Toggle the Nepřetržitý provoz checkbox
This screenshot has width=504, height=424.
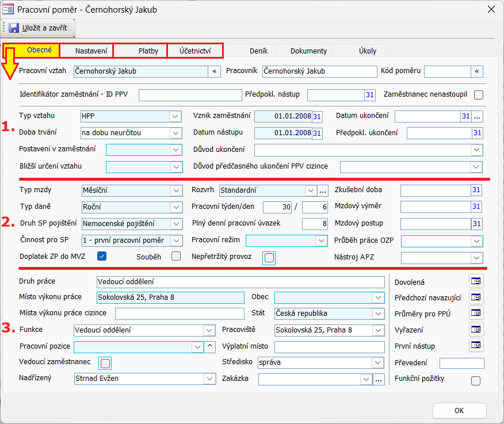click(x=269, y=258)
